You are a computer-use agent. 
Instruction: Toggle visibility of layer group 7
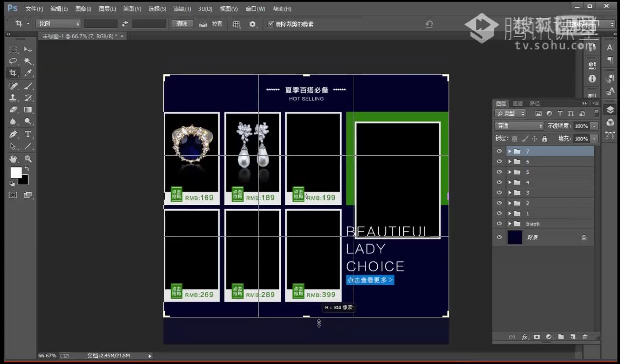[499, 151]
